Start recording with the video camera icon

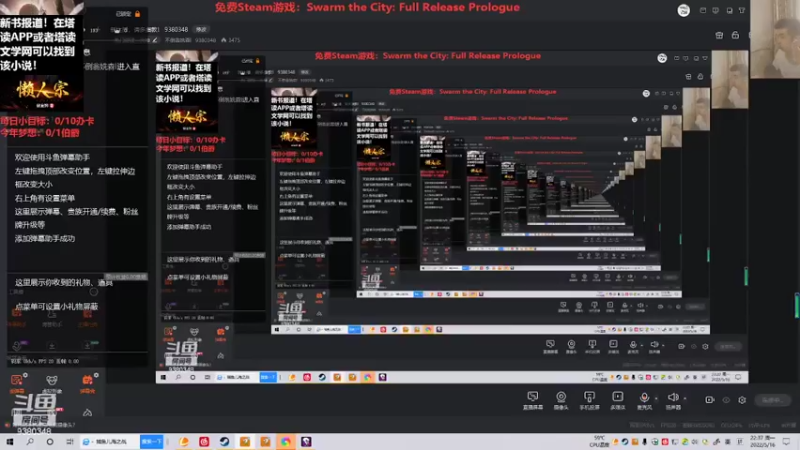[x=710, y=400]
